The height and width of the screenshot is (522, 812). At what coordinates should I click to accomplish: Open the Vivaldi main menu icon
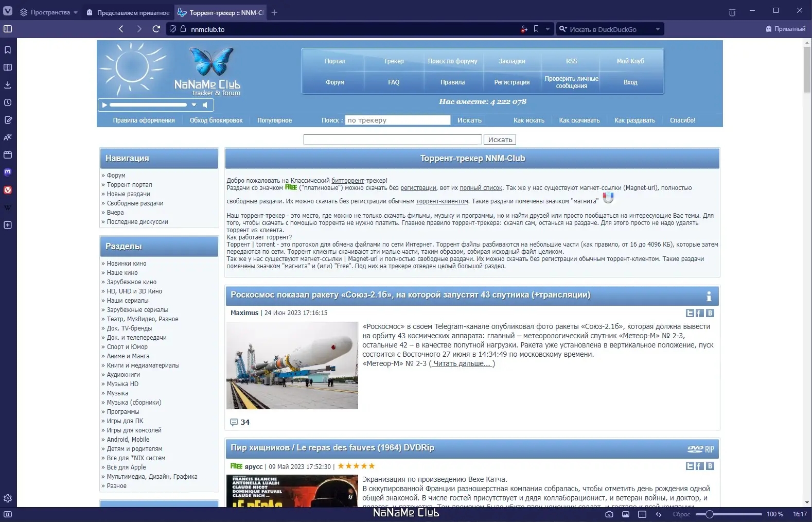(x=8, y=11)
